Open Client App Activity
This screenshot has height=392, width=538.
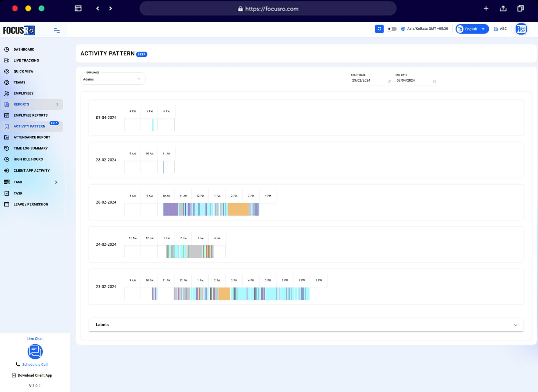pos(31,170)
